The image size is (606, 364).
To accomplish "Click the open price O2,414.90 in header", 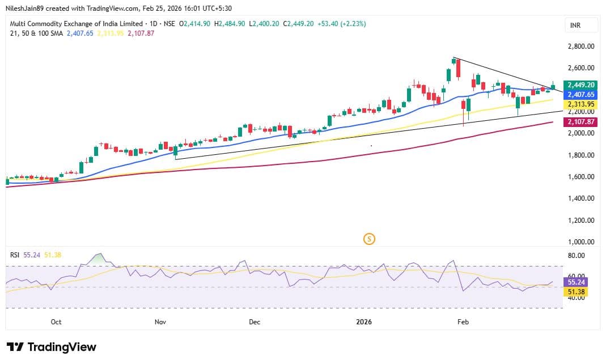I will pyautogui.click(x=195, y=24).
